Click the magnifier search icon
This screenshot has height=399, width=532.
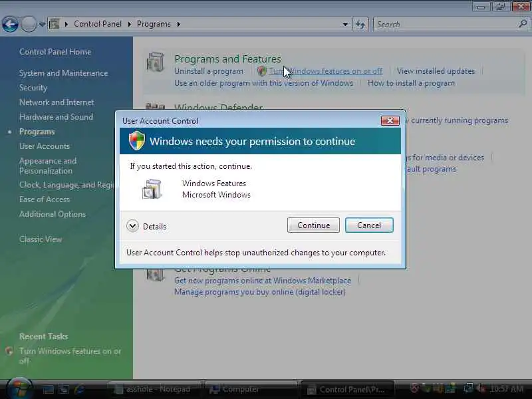[x=523, y=24]
